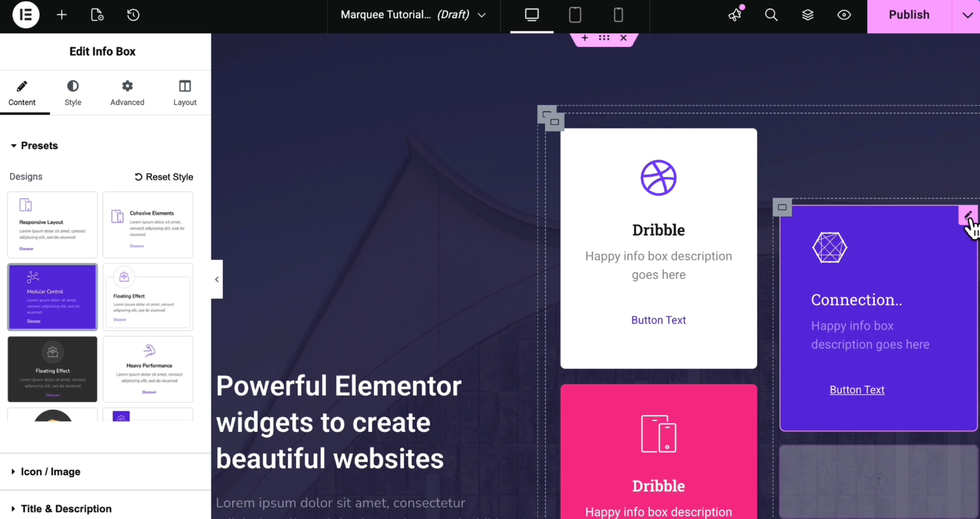Open the Structure layers icon

[x=808, y=15]
